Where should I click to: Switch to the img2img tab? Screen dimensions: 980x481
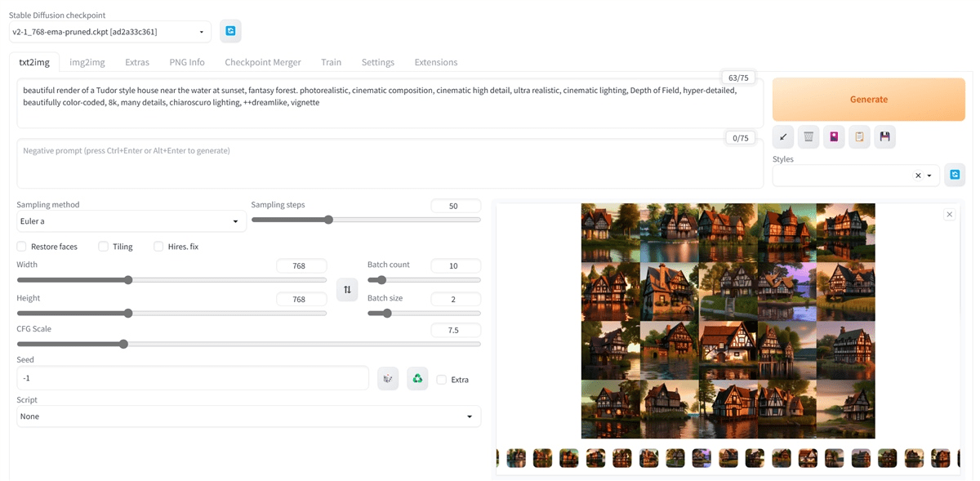tap(87, 62)
